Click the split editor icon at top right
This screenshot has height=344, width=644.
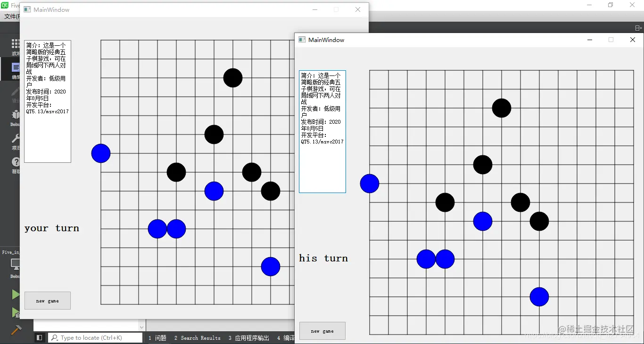[638, 28]
